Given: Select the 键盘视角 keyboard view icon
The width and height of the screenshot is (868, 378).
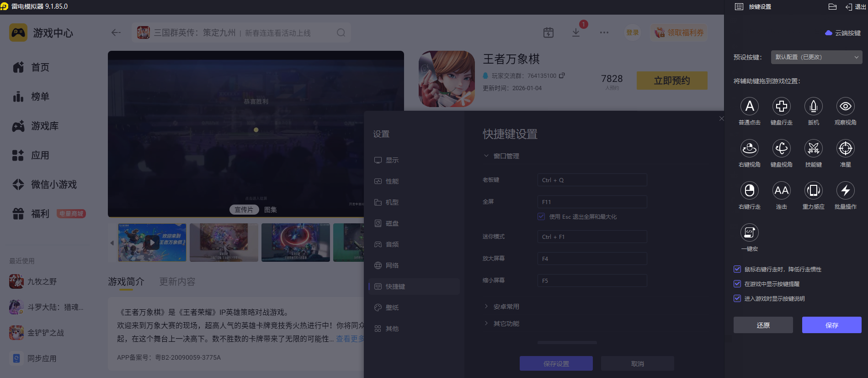Looking at the screenshot, I should click(782, 148).
